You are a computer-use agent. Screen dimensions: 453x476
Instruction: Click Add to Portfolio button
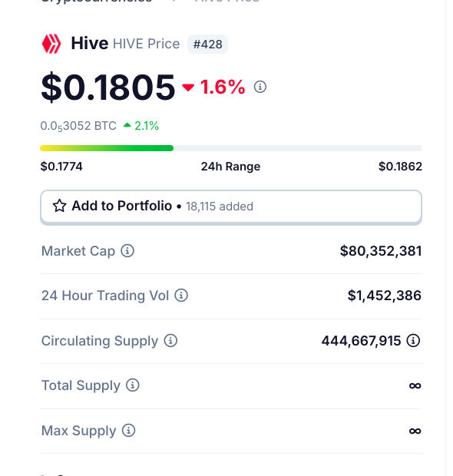[231, 207]
